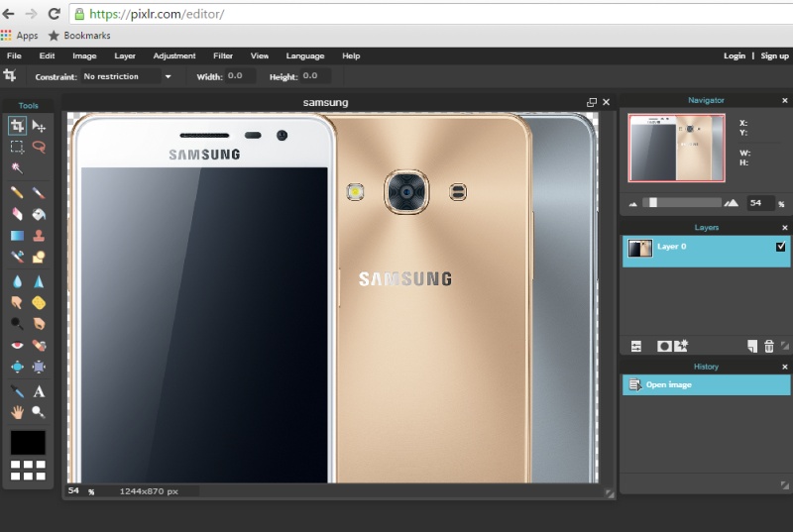The width and height of the screenshot is (793, 532).
Task: Select the Paint Bucket tool
Action: [x=39, y=214]
